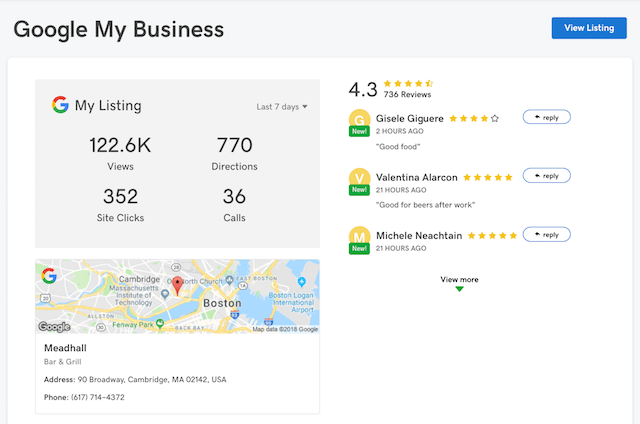Click the Meadhall business name
Viewport: 640px width, 424px height.
(65, 348)
